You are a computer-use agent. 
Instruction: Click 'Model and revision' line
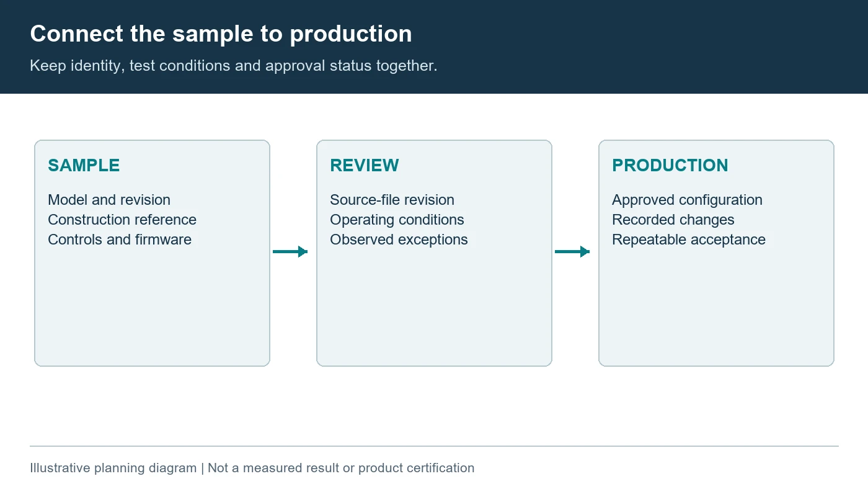click(109, 200)
